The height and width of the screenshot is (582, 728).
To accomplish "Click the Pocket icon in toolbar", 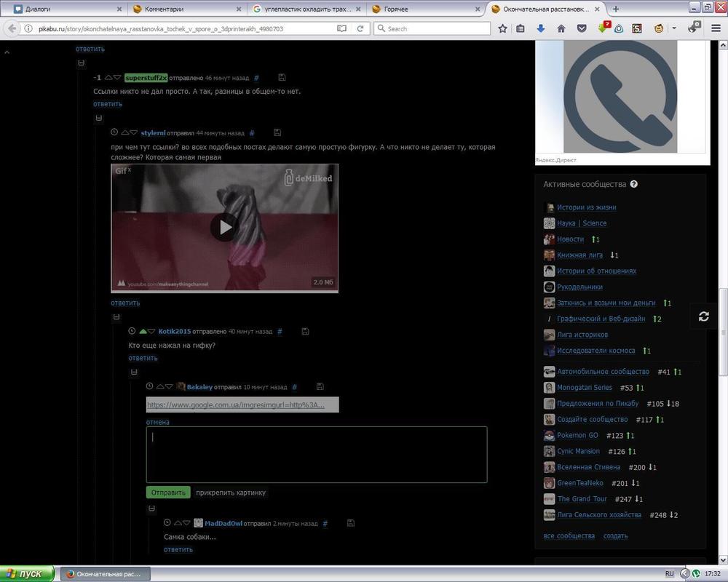I will click(581, 28).
